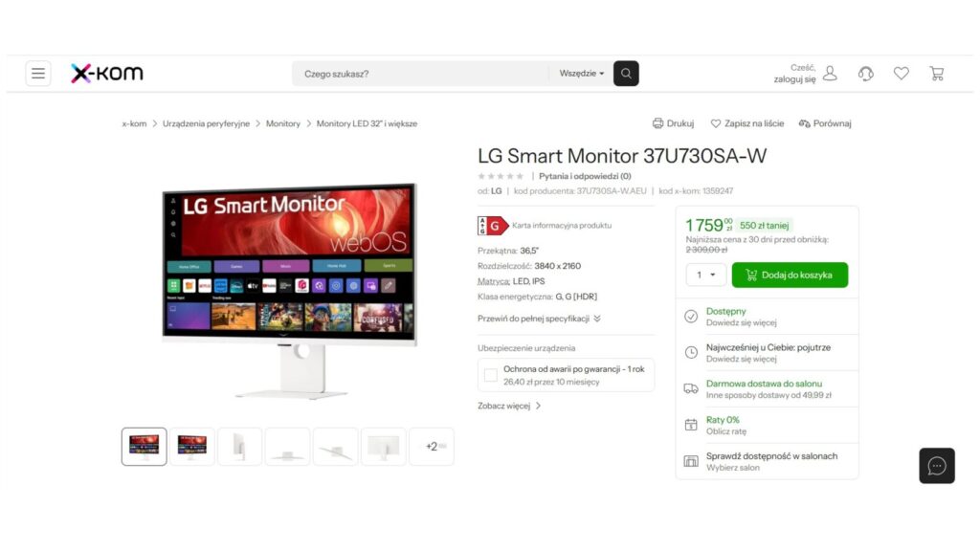Go to x-kom homepage logo
Image resolution: width=980 pixels, height=551 pixels.
107,73
